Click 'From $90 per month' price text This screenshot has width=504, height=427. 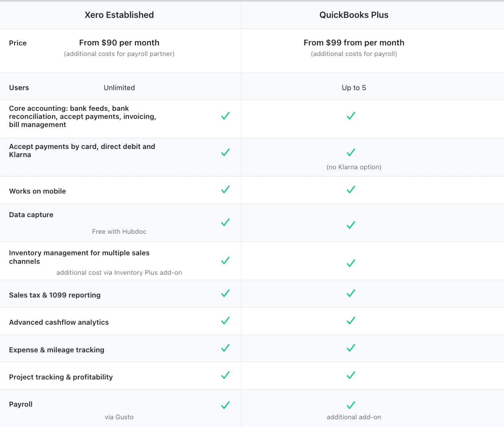[x=119, y=43]
